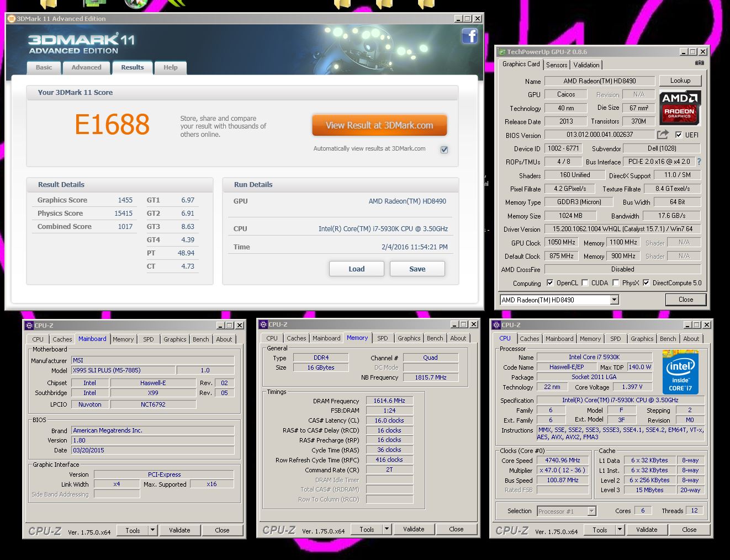This screenshot has height=560, width=730.
Task: Open Tools dropdown arrow in CPU-Z Mainboard window
Action: (x=153, y=530)
